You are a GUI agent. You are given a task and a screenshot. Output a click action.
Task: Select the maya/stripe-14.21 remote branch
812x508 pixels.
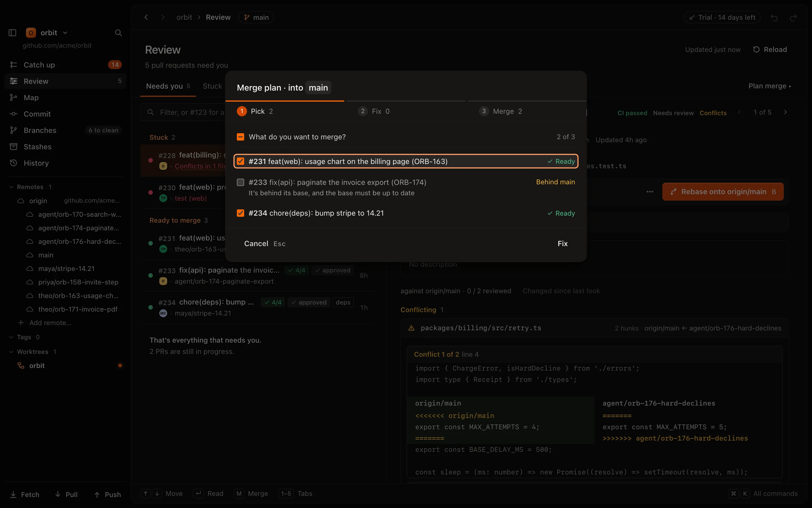[x=66, y=268]
